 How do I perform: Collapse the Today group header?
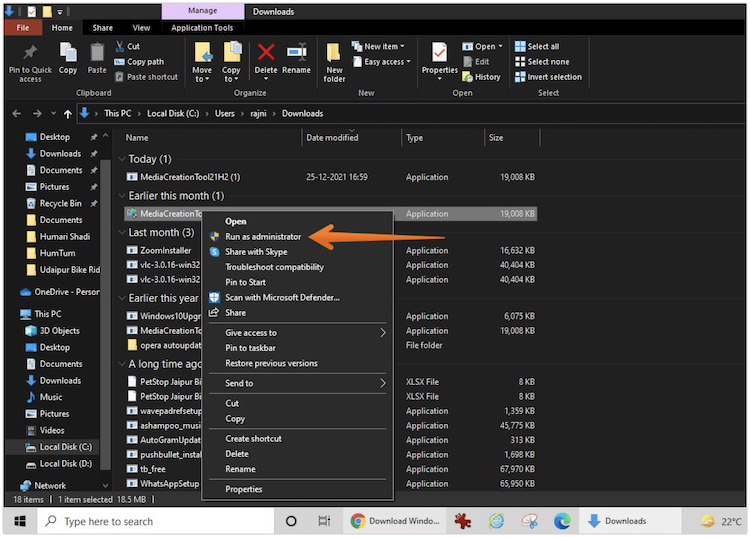(x=123, y=159)
